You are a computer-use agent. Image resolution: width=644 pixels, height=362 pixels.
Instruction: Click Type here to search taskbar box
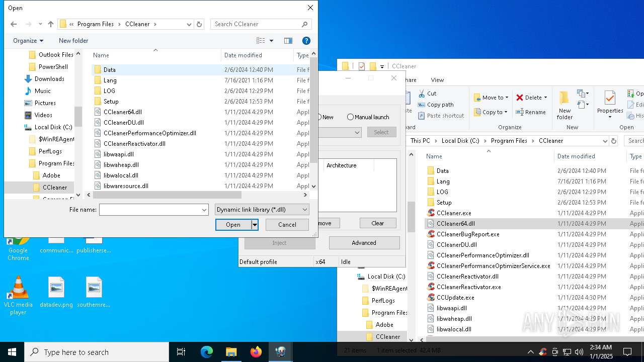point(97,352)
